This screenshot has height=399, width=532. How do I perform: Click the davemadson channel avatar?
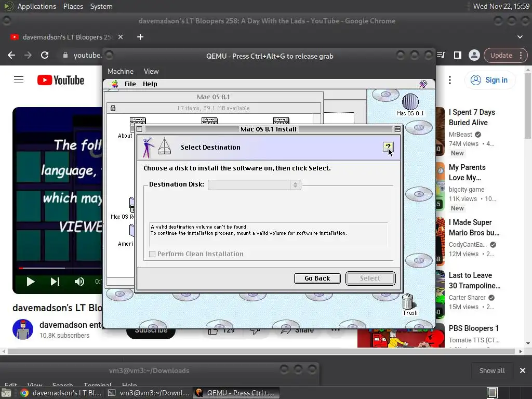point(23,329)
